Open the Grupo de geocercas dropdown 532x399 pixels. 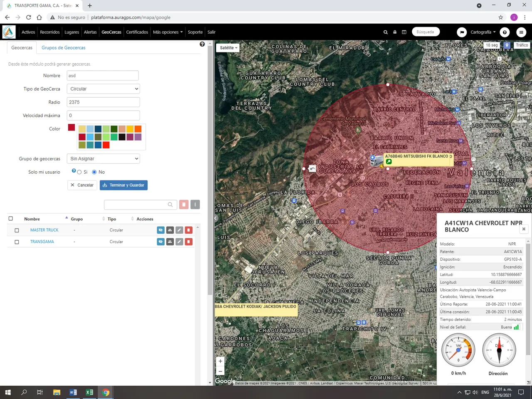coord(103,159)
